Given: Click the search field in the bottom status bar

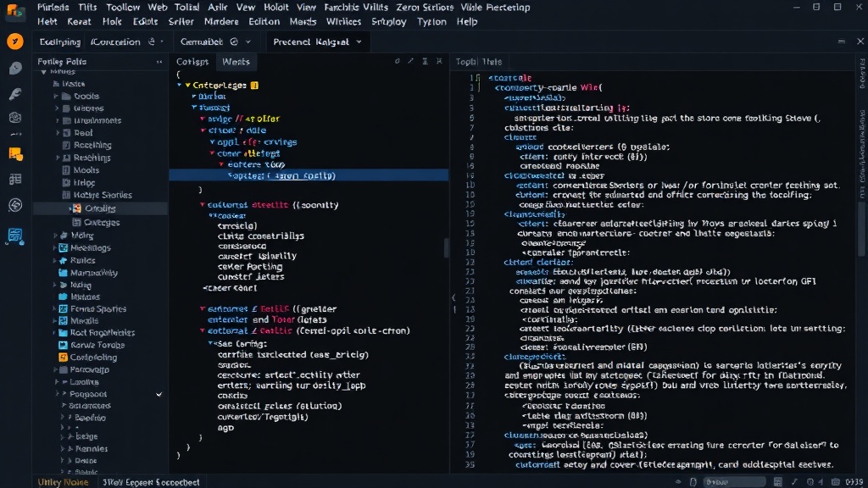Looking at the screenshot, I should pos(734,482).
